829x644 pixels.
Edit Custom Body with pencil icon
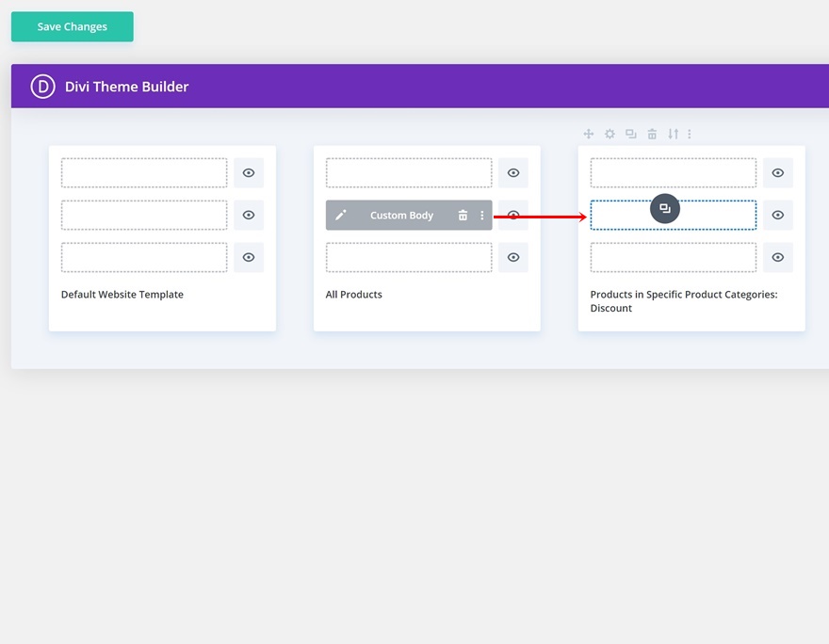click(x=340, y=215)
